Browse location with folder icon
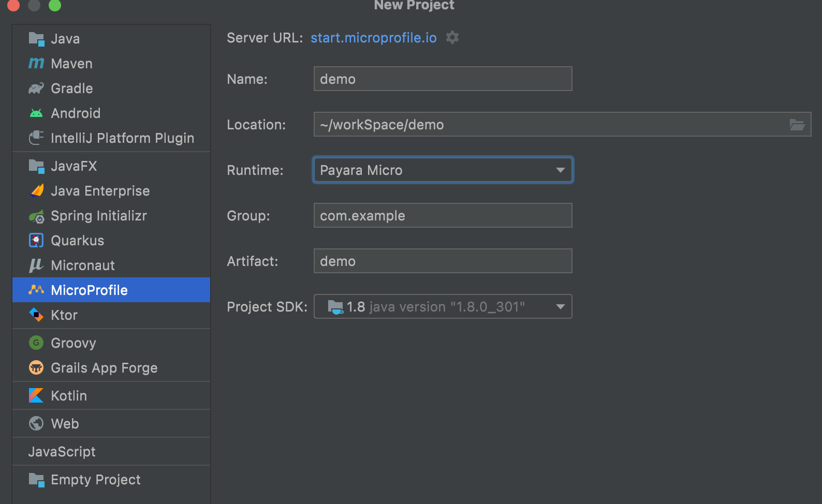This screenshot has width=822, height=504. (797, 124)
